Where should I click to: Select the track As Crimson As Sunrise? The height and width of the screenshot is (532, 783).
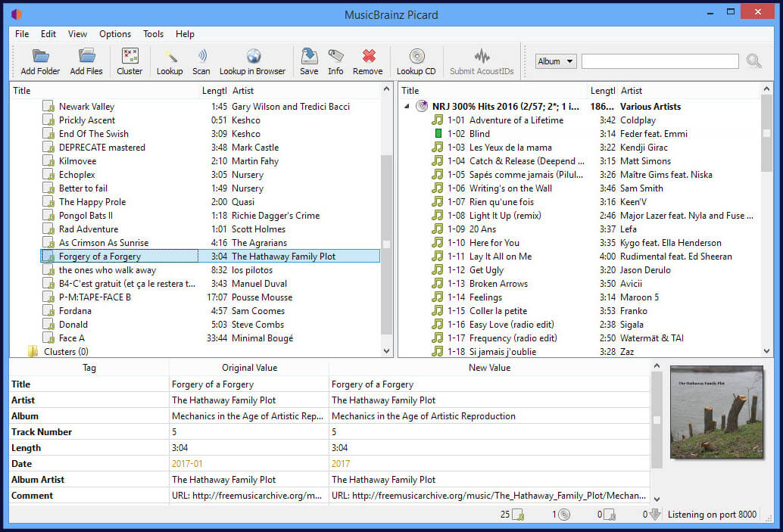tap(104, 243)
